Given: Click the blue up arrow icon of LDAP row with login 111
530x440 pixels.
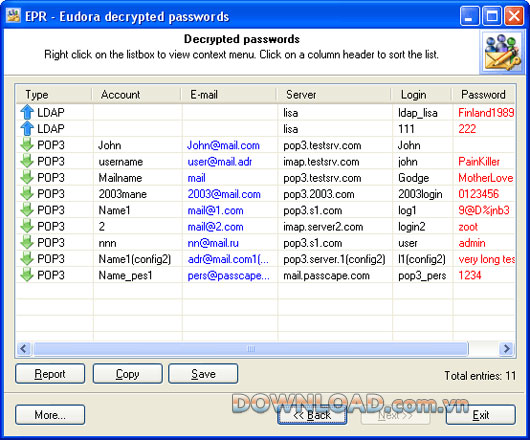Looking at the screenshot, I should 27,128.
